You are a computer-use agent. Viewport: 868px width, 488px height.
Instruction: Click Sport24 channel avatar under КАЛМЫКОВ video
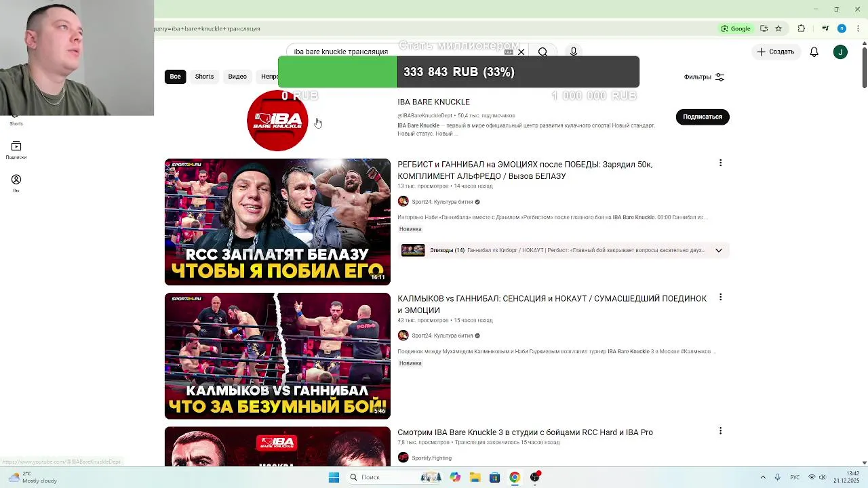[x=403, y=335]
